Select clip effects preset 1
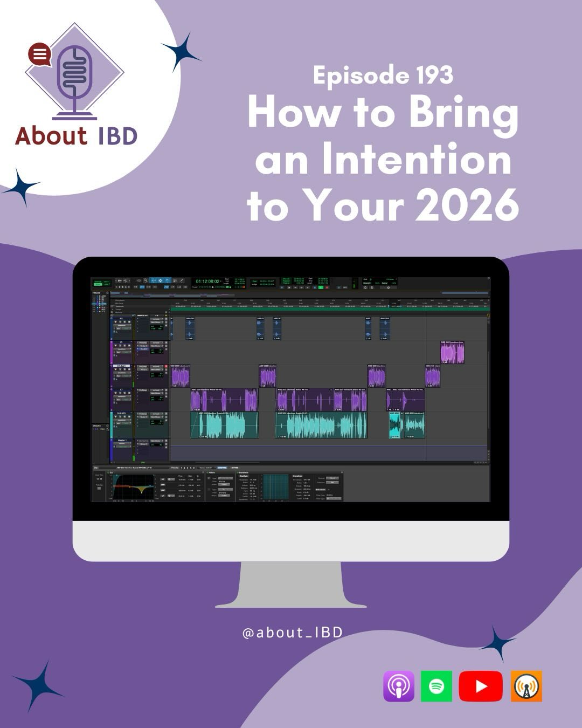The height and width of the screenshot is (728, 582). (181, 468)
